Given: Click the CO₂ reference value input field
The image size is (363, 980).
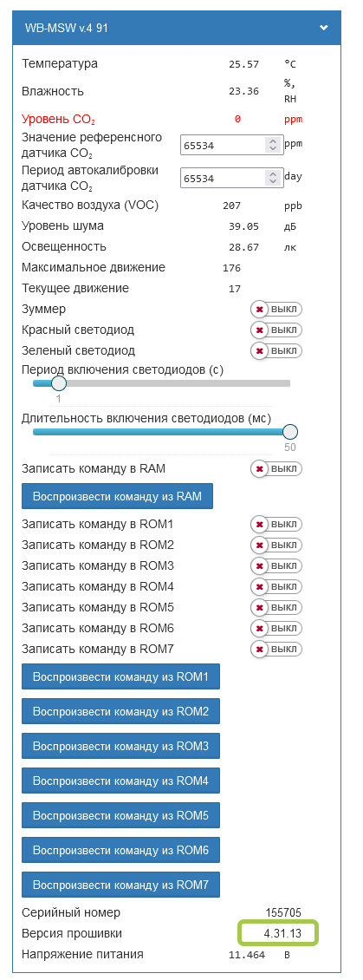Looking at the screenshot, I should click(x=223, y=145).
